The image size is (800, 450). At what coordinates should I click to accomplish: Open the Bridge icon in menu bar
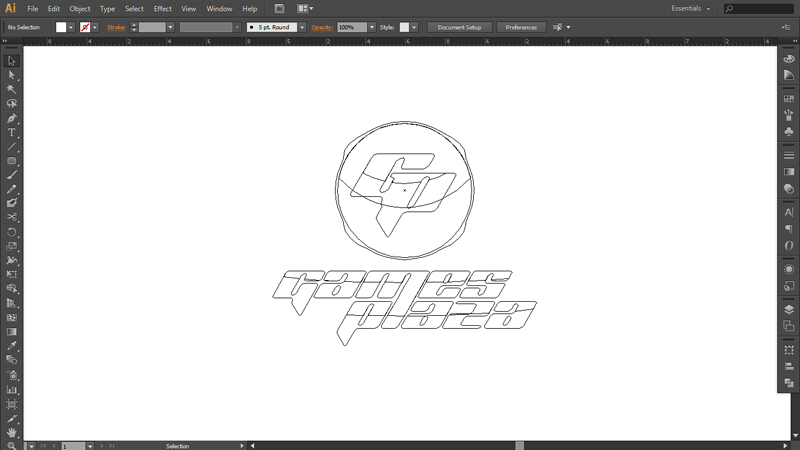[x=281, y=8]
